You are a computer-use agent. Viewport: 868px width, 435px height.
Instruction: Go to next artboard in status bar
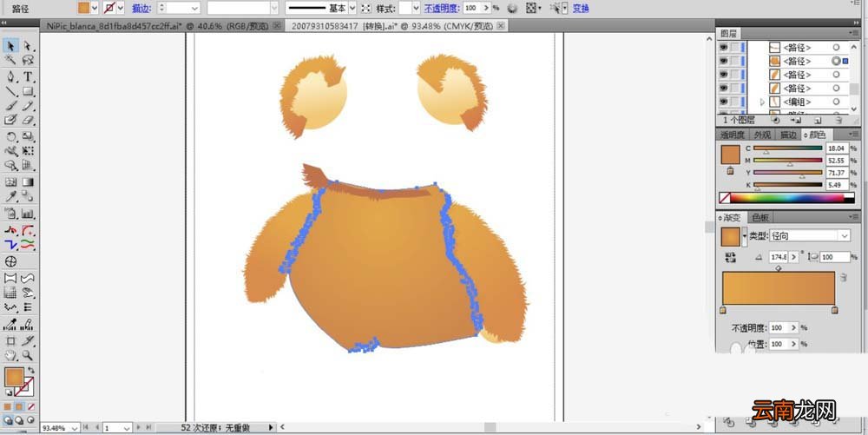[138, 427]
